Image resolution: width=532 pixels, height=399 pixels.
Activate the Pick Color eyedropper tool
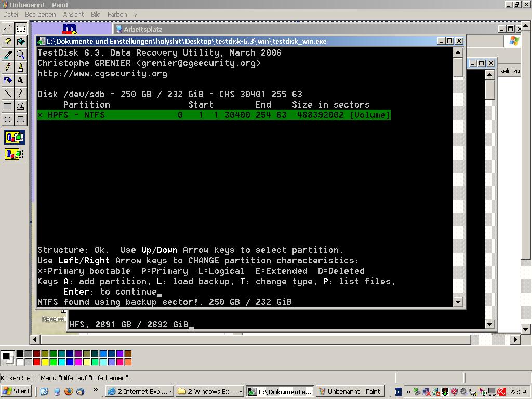(x=8, y=54)
